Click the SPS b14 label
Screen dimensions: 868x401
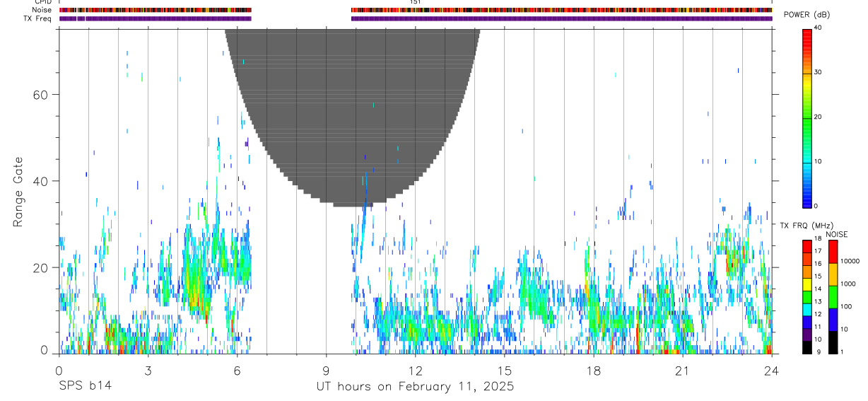84,387
